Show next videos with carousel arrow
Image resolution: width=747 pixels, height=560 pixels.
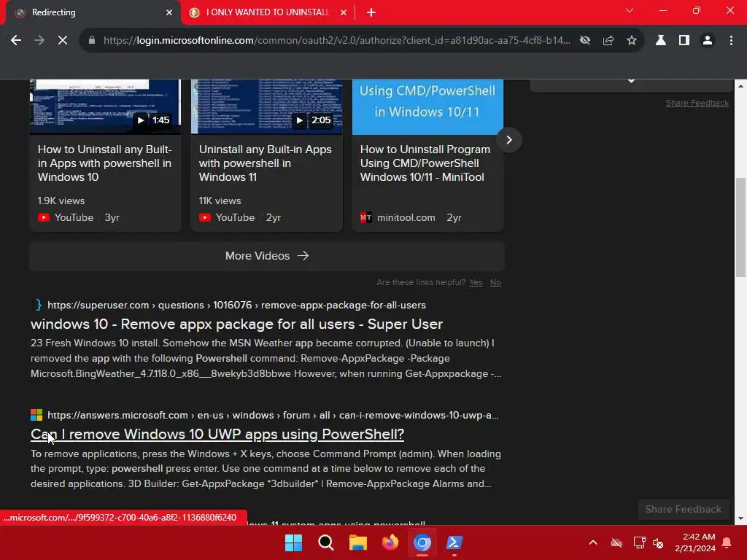pos(508,140)
